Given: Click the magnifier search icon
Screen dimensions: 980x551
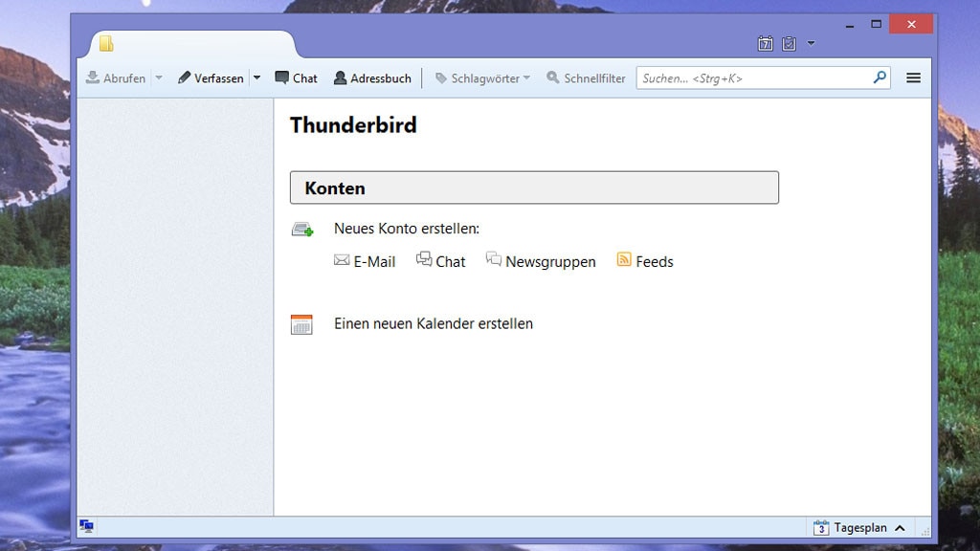Looking at the screenshot, I should point(880,77).
